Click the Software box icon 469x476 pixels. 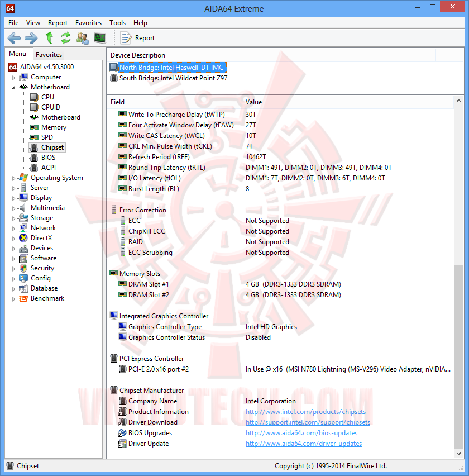pyautogui.click(x=23, y=258)
